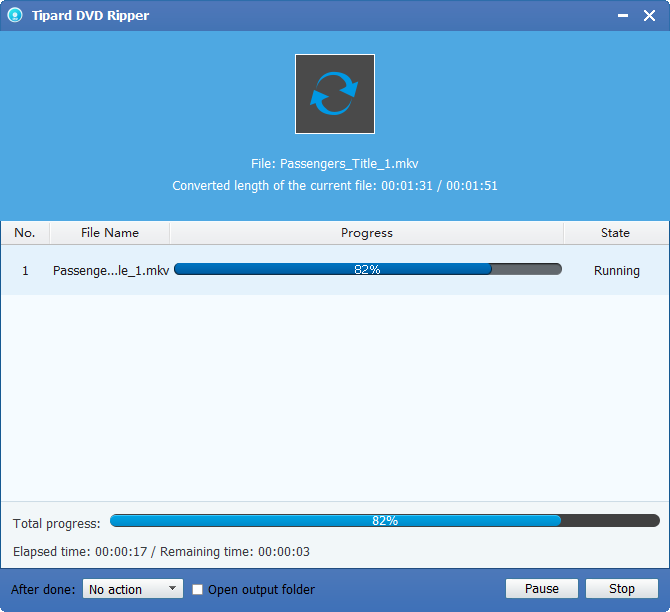Expand the After done action dropdown
Image resolution: width=670 pixels, height=612 pixels.
[x=132, y=590]
